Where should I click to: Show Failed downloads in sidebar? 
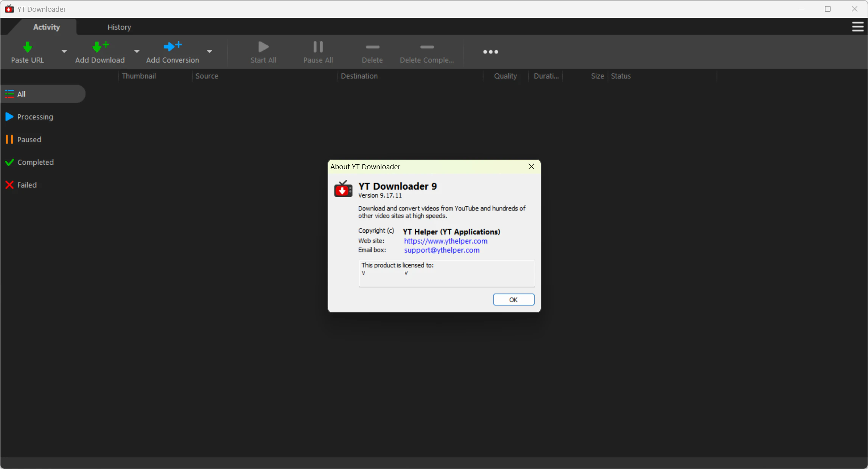26,185
